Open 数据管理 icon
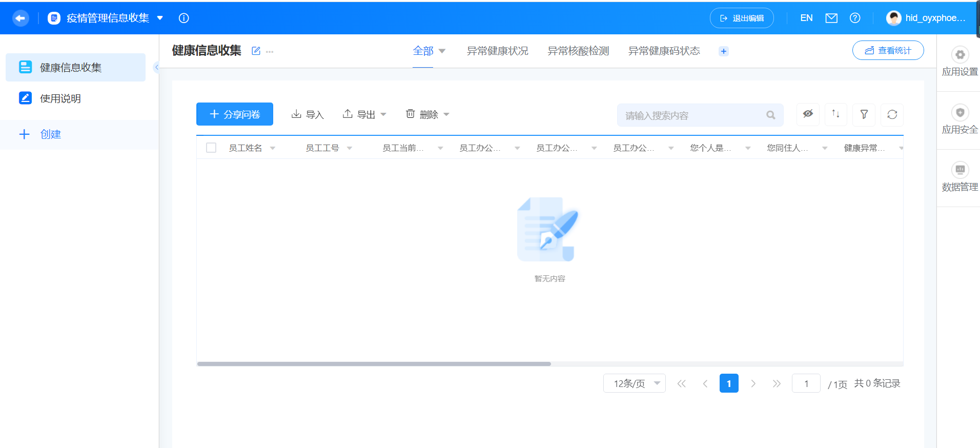The width and height of the screenshot is (980, 448). 960,170
